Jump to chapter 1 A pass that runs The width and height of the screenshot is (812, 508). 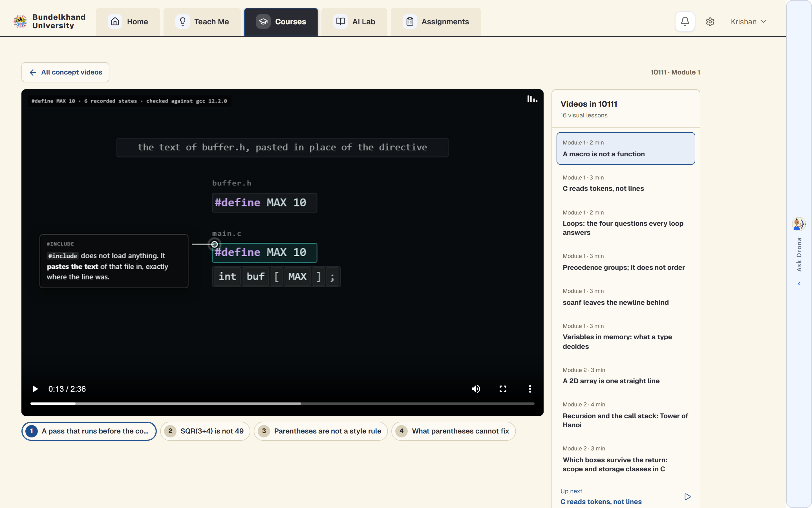89,431
